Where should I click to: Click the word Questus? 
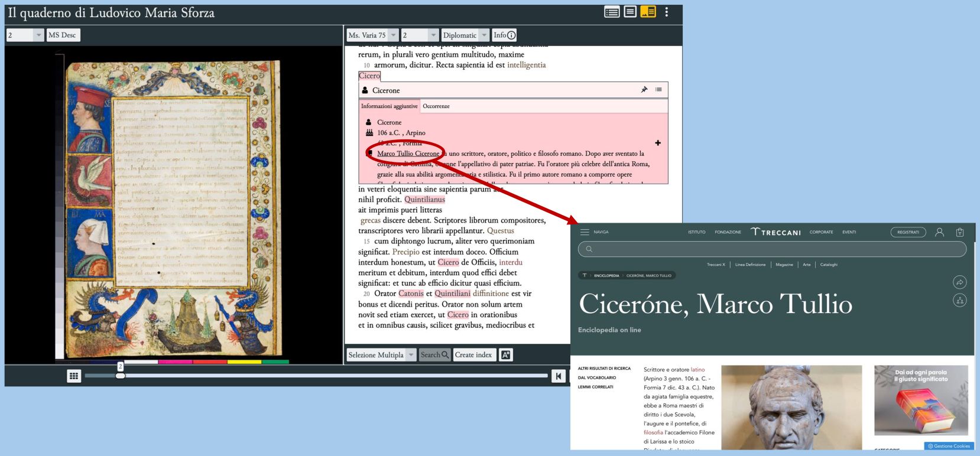[501, 231]
